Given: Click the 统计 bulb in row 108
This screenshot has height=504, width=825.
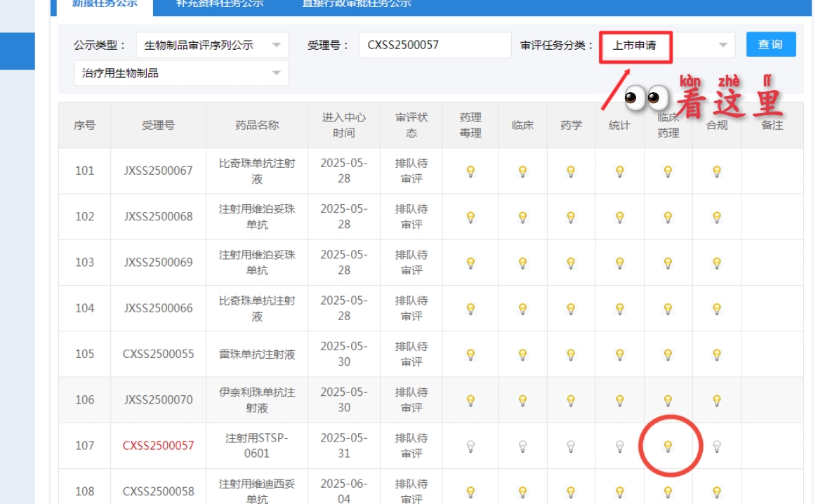Looking at the screenshot, I should (620, 492).
